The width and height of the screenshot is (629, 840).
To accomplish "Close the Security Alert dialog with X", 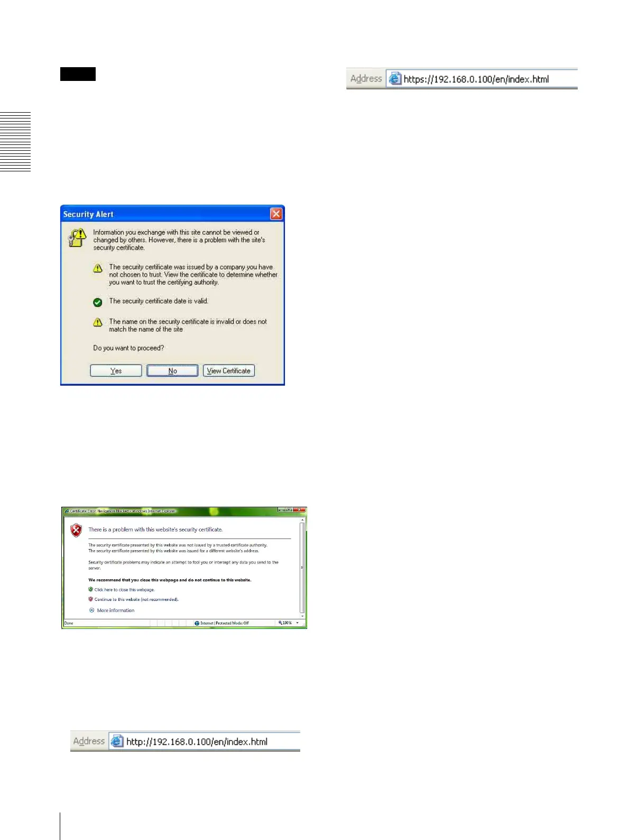I will pyautogui.click(x=276, y=214).
